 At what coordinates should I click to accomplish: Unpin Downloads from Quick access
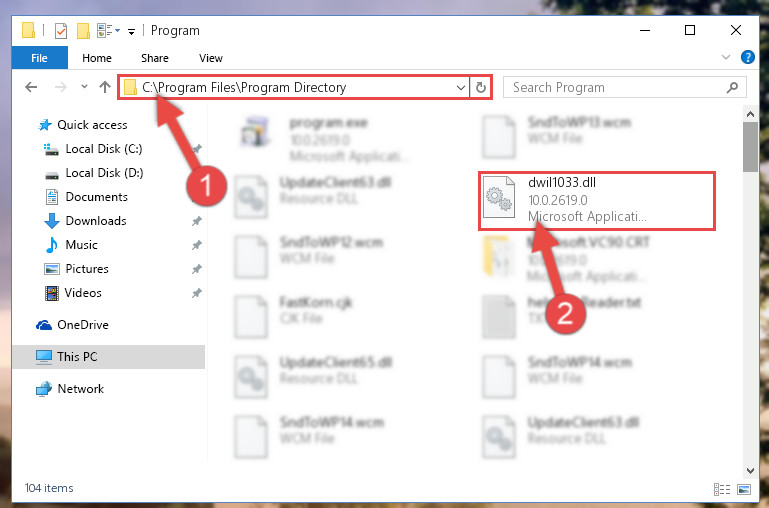coord(197,221)
